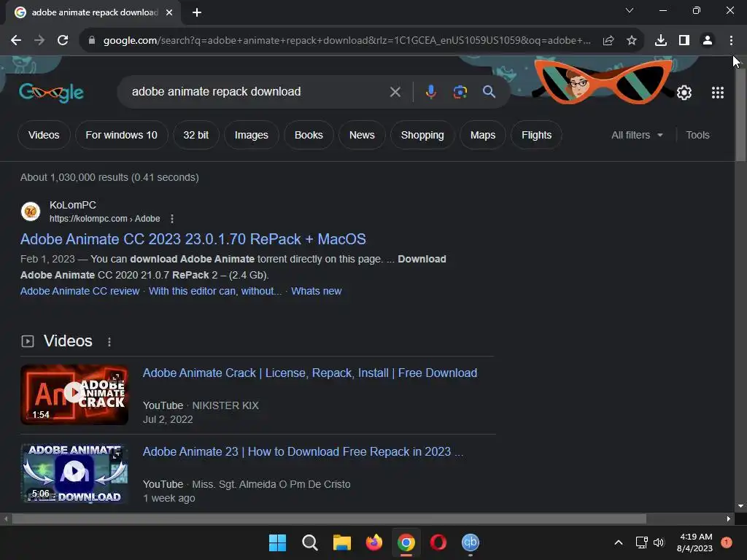
Task: Open search Tools
Action: click(x=697, y=135)
